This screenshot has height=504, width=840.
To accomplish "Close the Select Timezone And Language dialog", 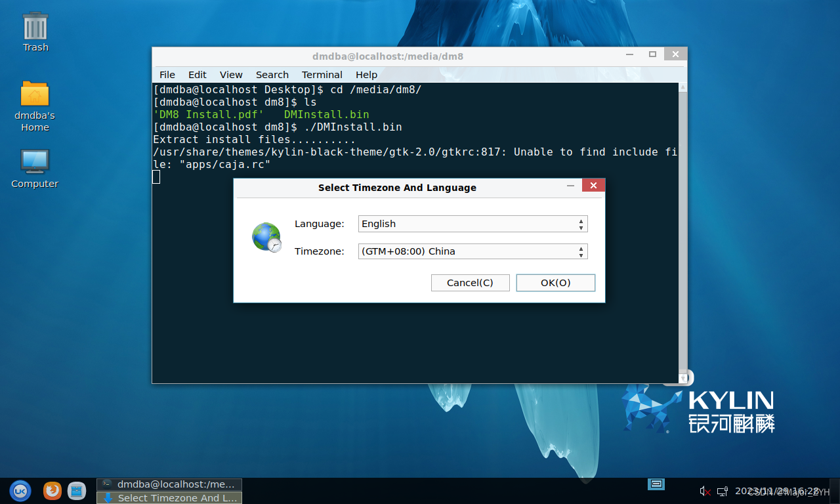I will tap(593, 186).
